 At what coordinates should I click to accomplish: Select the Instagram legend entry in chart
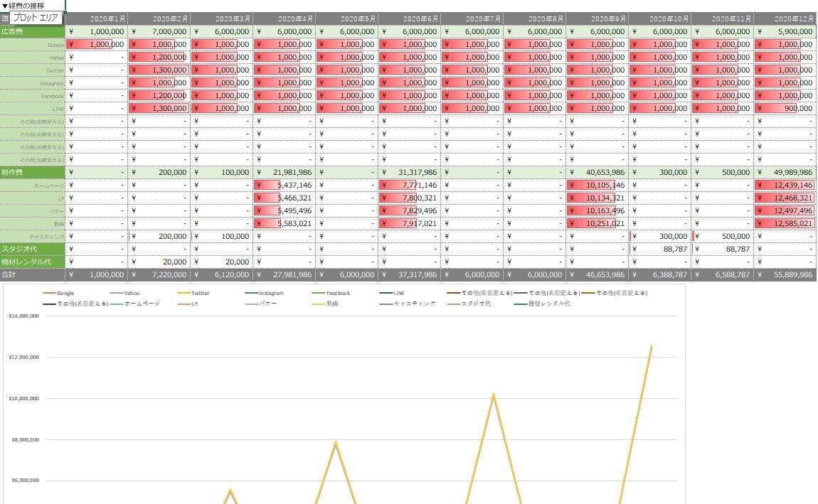click(264, 294)
